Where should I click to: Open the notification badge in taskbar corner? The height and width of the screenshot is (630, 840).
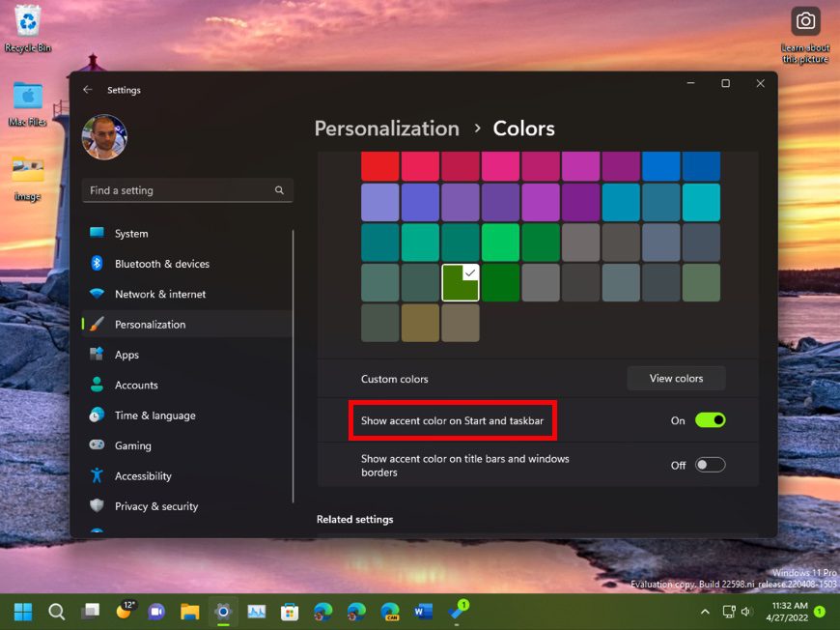pos(820,612)
